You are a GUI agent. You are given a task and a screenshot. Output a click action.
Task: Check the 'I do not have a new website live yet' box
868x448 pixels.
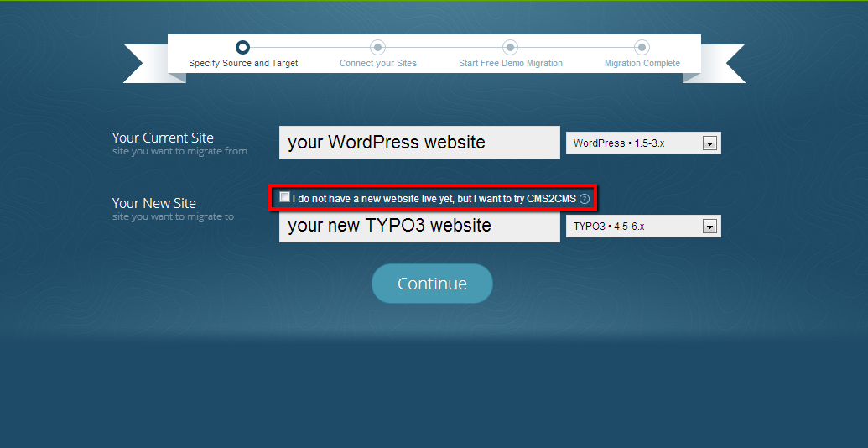coord(284,197)
